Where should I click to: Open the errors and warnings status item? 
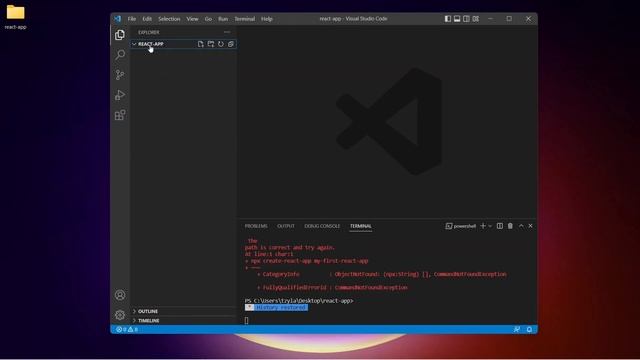click(127, 329)
